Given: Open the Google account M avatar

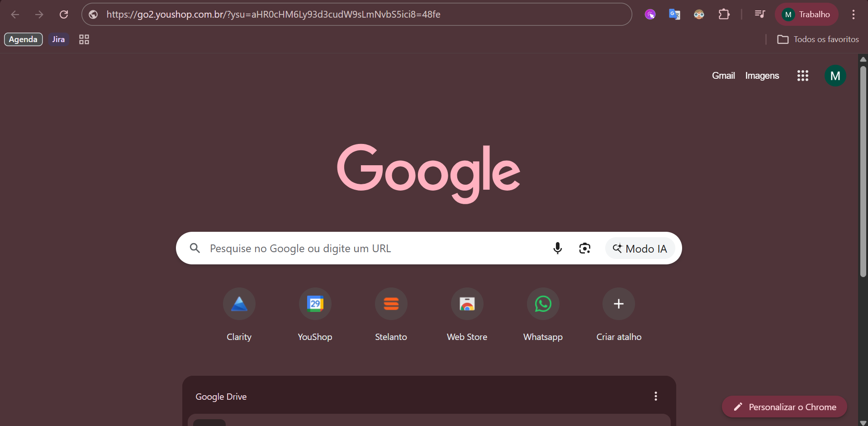Looking at the screenshot, I should (835, 76).
